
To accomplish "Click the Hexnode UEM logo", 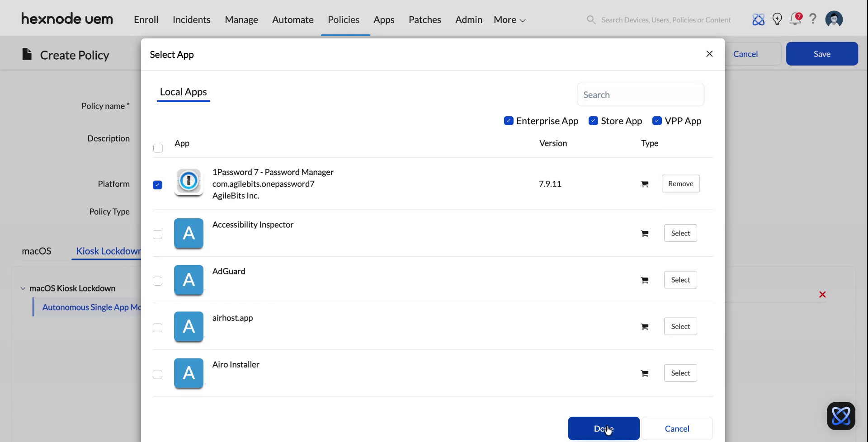I will [x=67, y=19].
